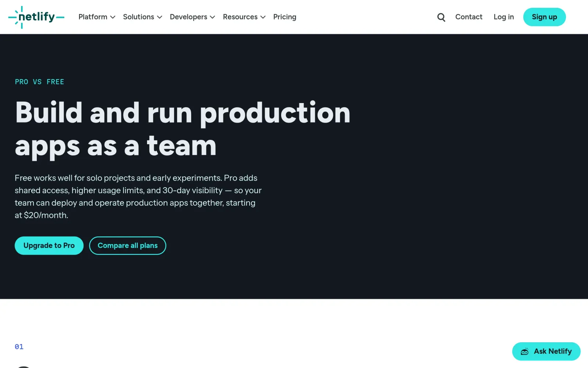Screen dimensions: 588x368
Task: Click the Sign up button
Action: tap(544, 17)
